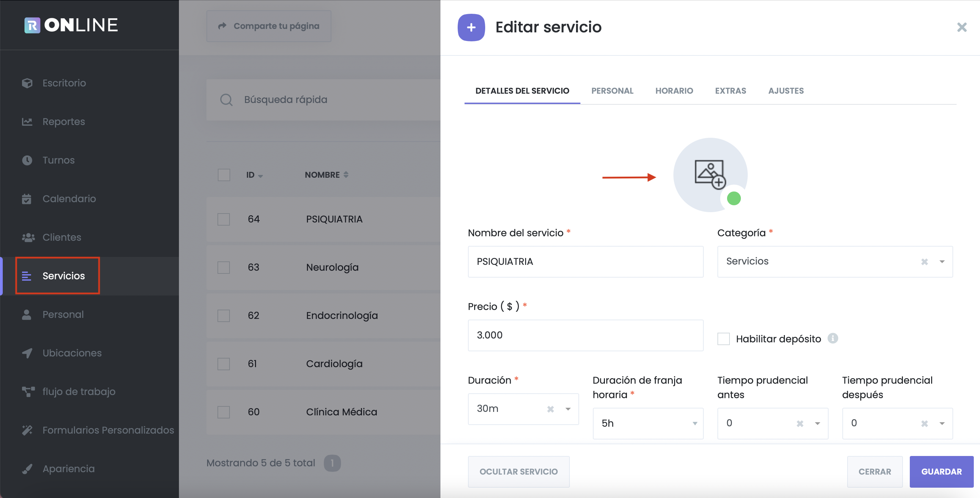Clear Tiempo prudencial después value

pyautogui.click(x=925, y=423)
